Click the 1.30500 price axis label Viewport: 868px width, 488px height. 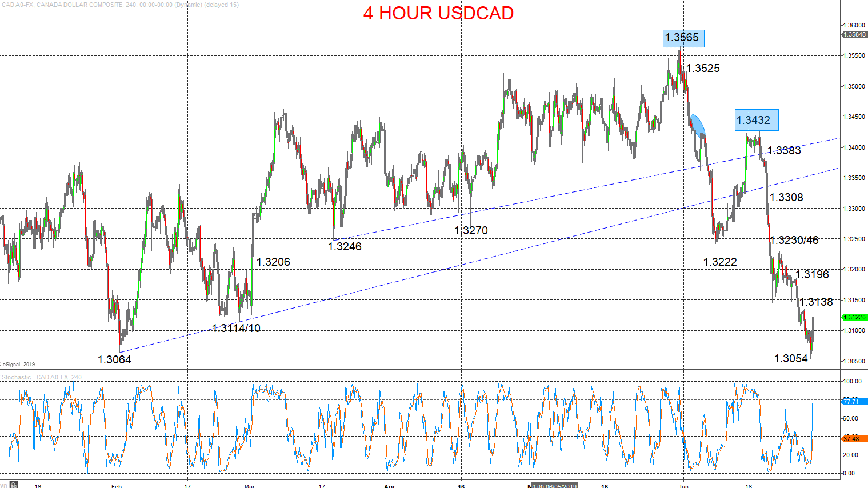coord(854,361)
